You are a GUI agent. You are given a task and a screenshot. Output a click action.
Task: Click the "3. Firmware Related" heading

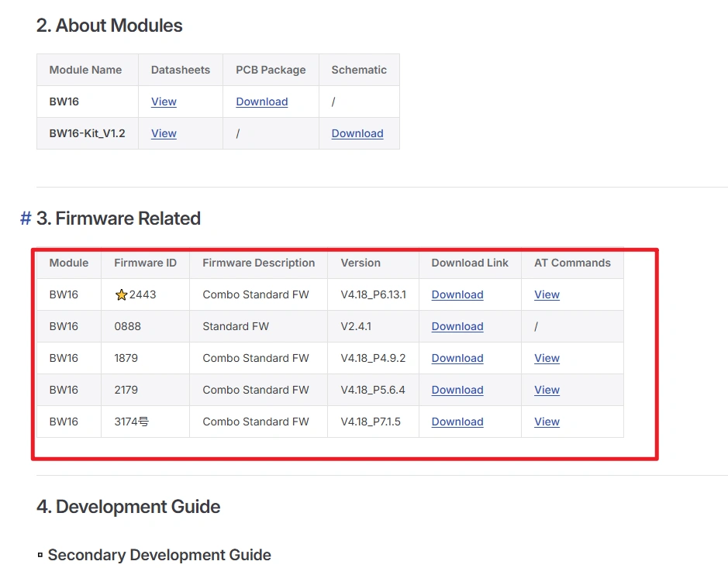coord(119,219)
